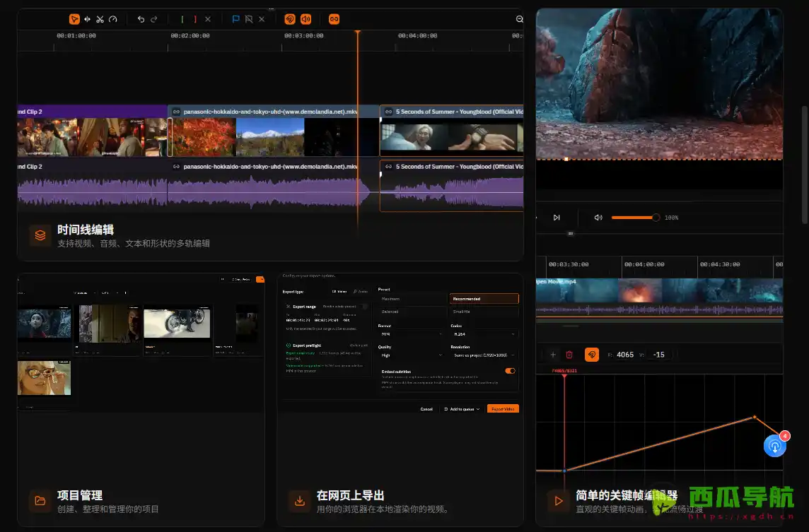Open the Resolution Same as project dropdown
This screenshot has height=532, width=809.
484,355
